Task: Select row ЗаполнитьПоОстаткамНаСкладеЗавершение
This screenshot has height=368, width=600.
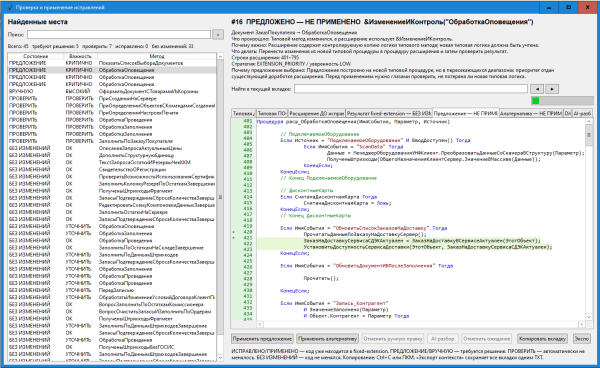Action: pos(112,248)
